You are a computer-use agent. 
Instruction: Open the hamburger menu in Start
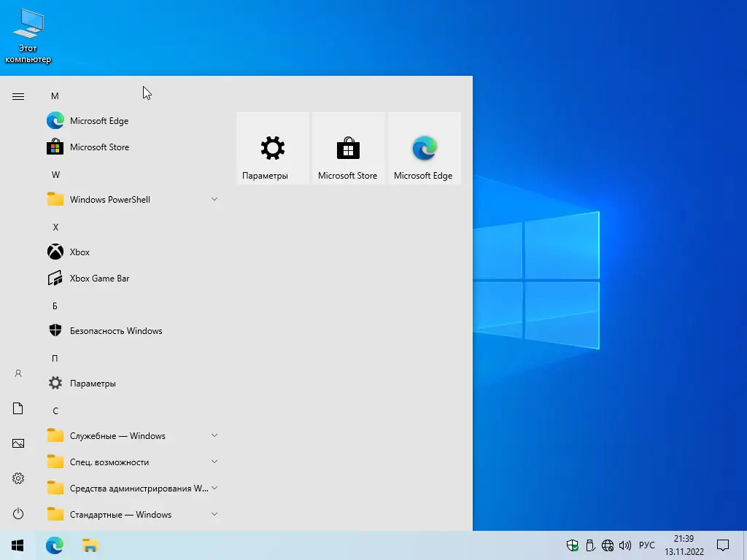pos(18,97)
